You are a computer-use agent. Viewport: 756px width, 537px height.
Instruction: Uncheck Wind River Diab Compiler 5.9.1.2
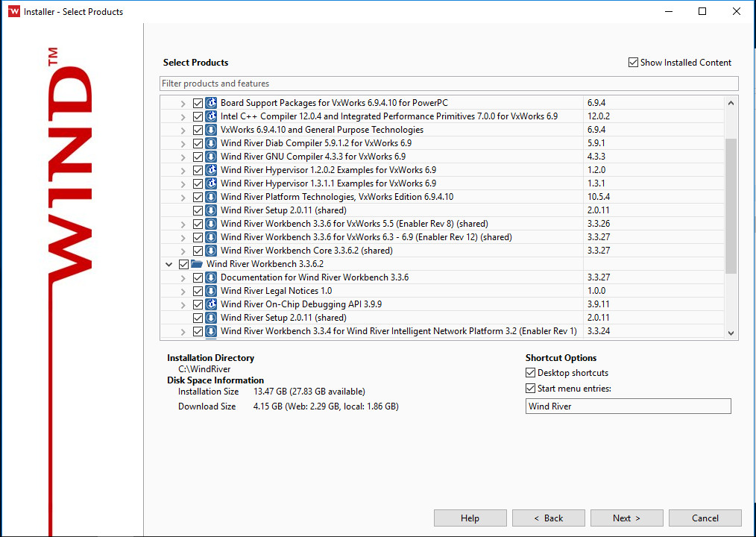(x=198, y=144)
